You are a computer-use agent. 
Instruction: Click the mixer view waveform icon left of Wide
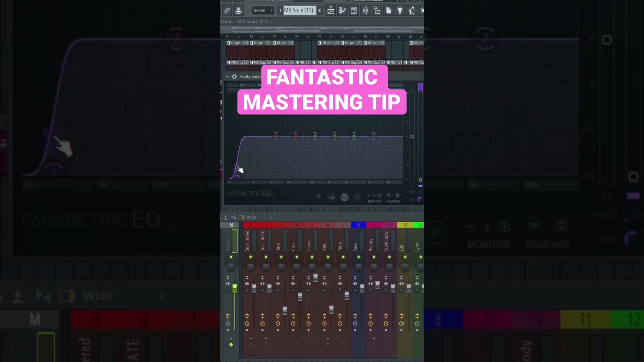(233, 217)
